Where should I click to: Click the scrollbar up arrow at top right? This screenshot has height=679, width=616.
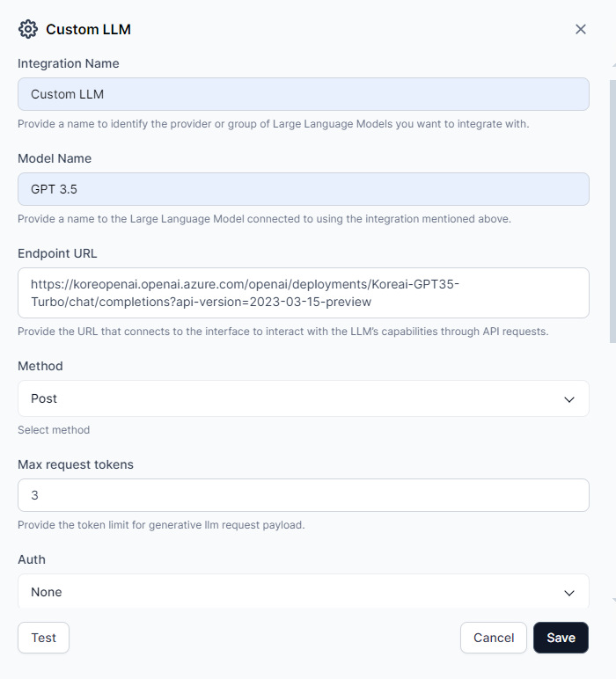point(614,65)
